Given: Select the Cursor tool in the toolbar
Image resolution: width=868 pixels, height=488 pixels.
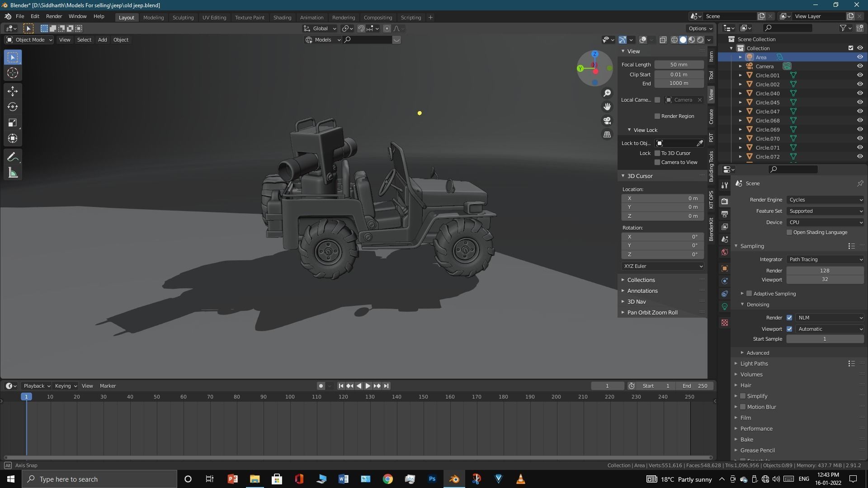Looking at the screenshot, I should (13, 73).
